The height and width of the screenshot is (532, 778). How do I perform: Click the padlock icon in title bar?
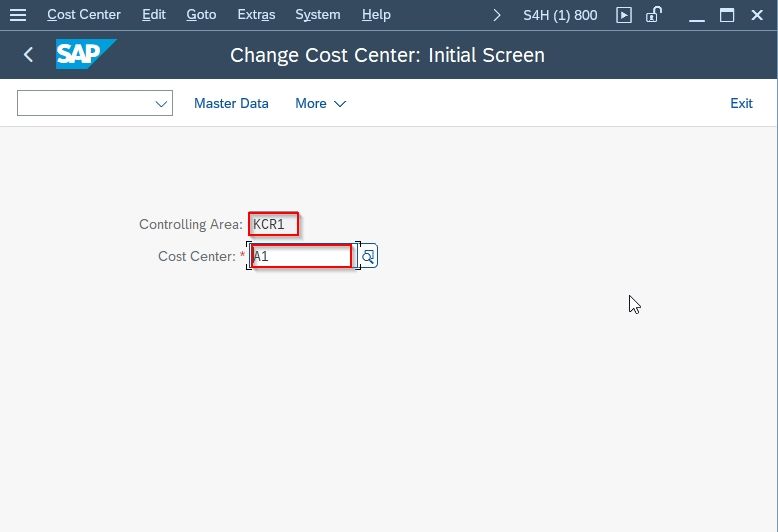click(x=653, y=14)
